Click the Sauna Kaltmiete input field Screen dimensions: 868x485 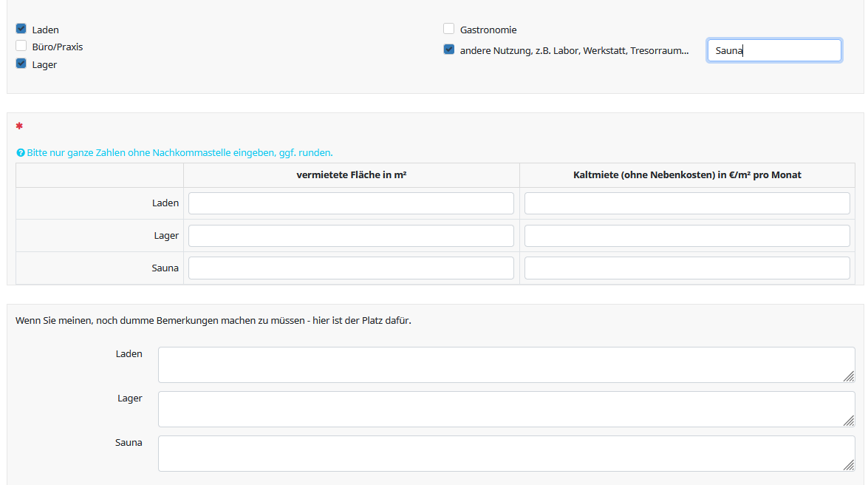(x=687, y=268)
